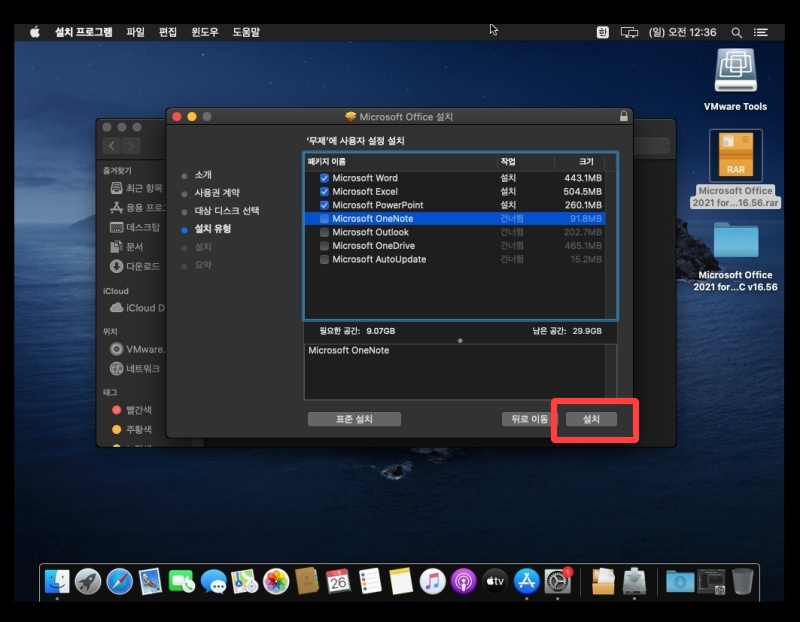Select 네트워크 in Finder sidebar
This screenshot has height=622, width=800.
coord(135,368)
